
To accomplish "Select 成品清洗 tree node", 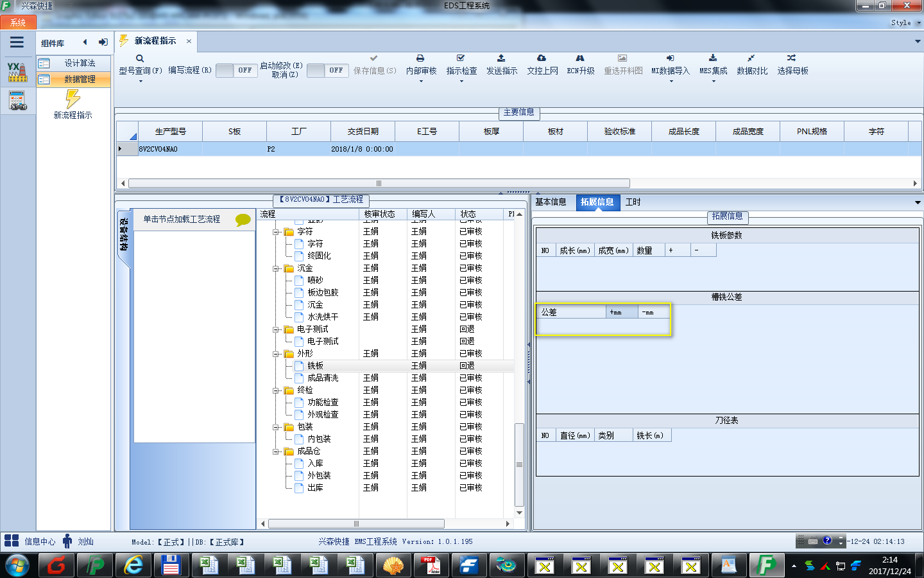I will (323, 378).
